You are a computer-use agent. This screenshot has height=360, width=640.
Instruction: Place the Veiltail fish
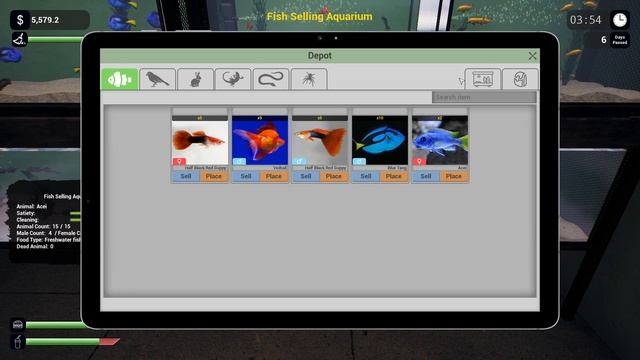pyautogui.click(x=273, y=176)
